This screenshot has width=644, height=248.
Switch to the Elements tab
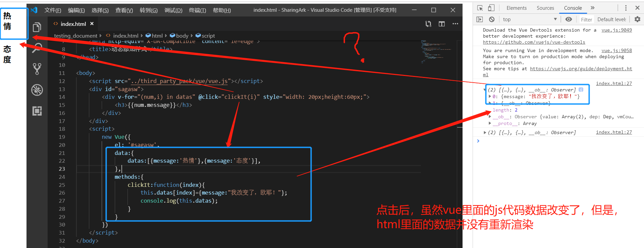click(x=517, y=8)
